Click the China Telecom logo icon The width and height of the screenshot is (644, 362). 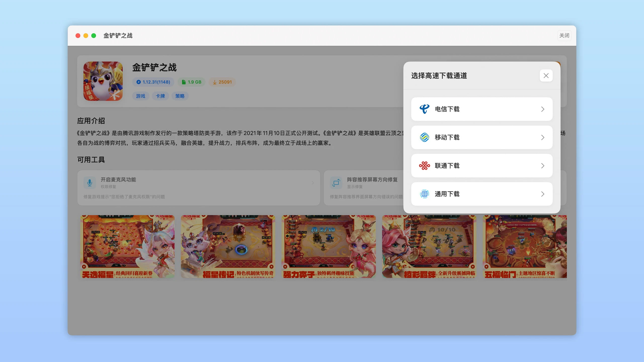click(424, 109)
